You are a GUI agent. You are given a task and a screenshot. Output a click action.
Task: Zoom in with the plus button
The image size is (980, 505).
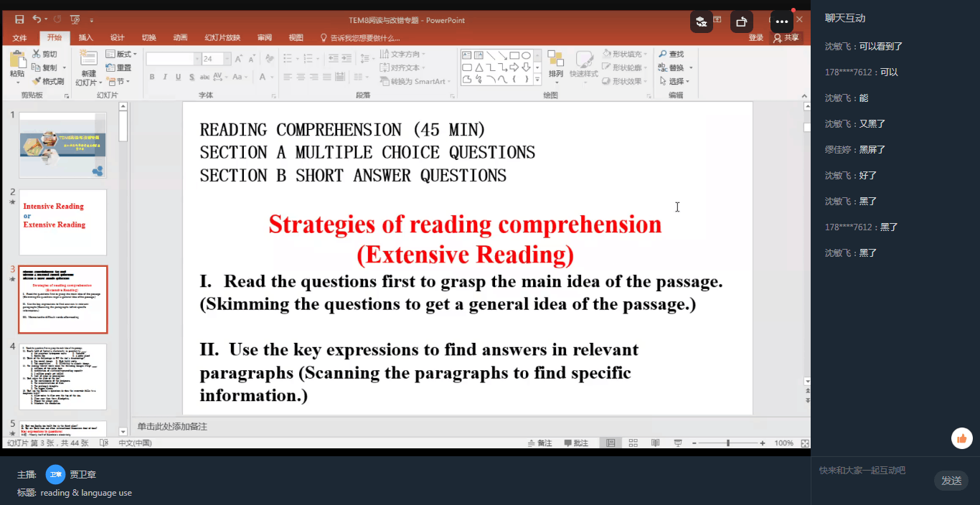click(x=763, y=443)
